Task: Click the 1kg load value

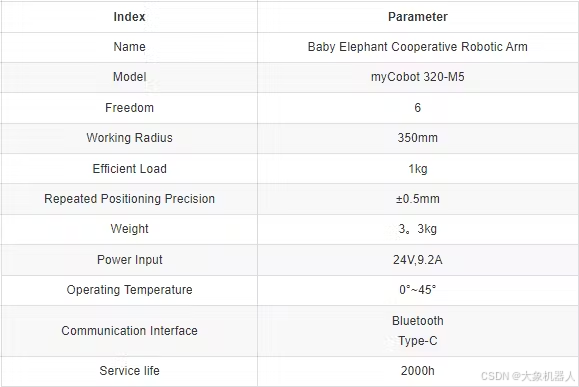Action: pyautogui.click(x=418, y=169)
